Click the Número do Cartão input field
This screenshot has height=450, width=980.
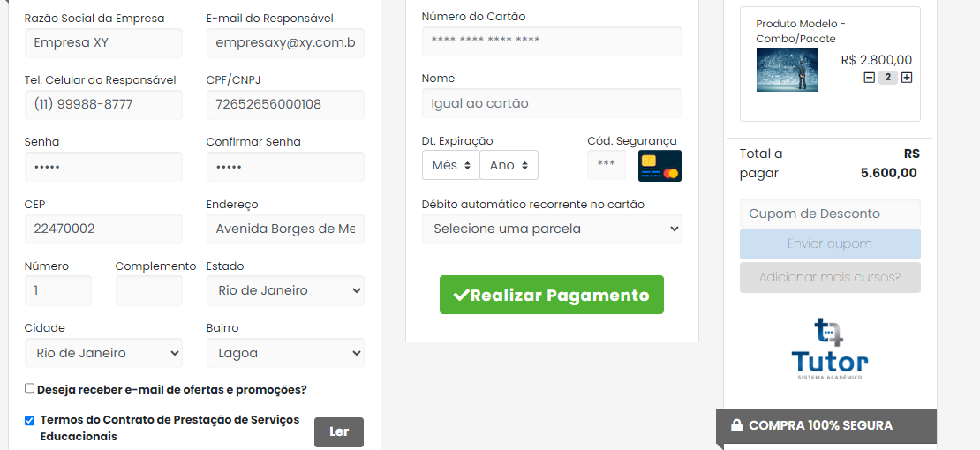pos(552,41)
